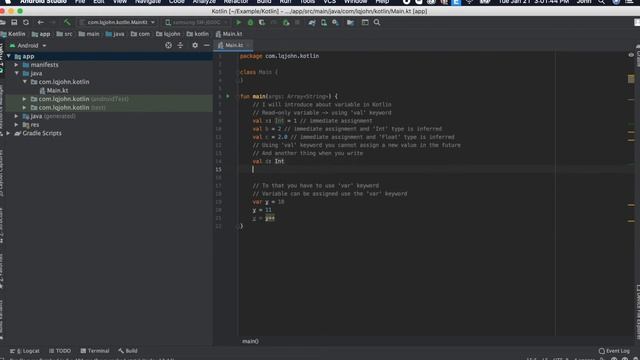Open the Refactor menu
The width and height of the screenshot is (640, 360).
click(236, 2)
